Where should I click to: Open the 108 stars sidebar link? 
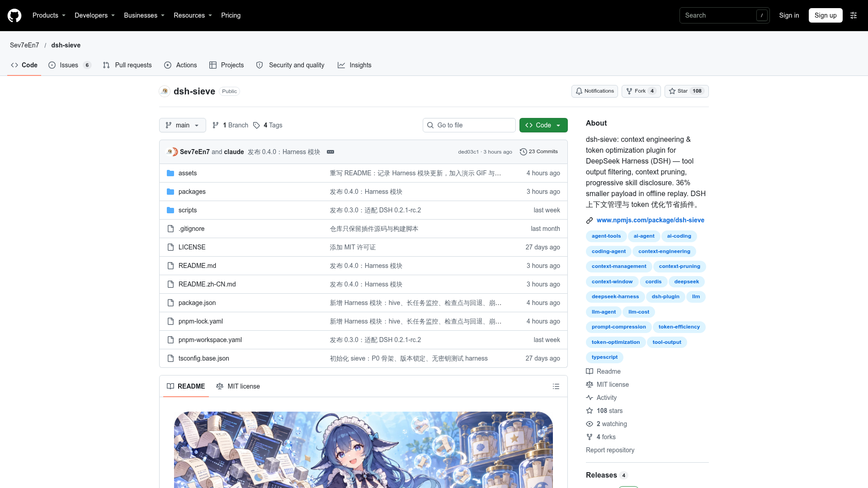tap(604, 411)
